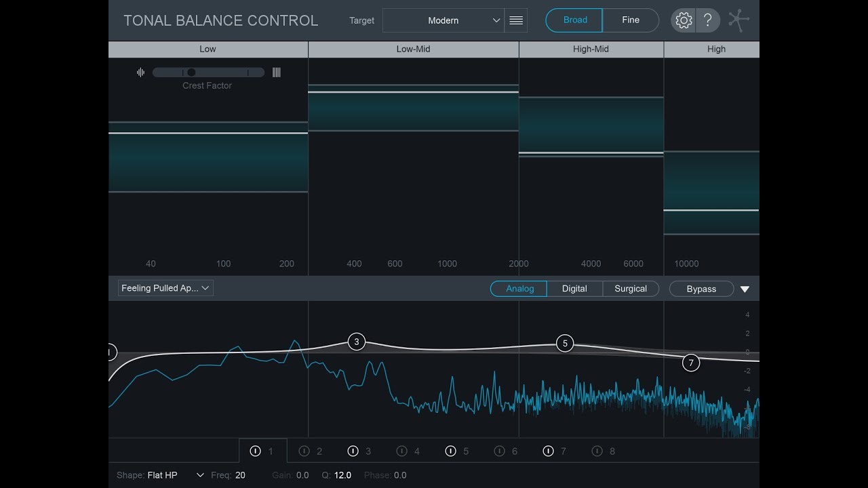Image resolution: width=868 pixels, height=488 pixels.
Task: Toggle power icon for band 2
Action: click(x=304, y=451)
